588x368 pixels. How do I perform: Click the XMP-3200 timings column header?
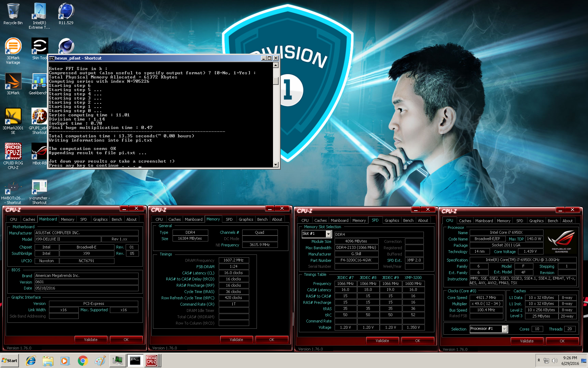(413, 278)
